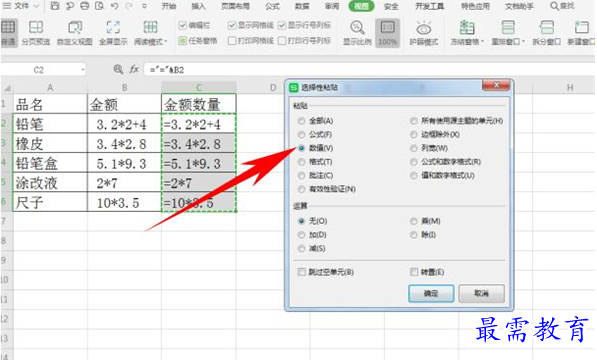Open the hamburger 文件 menu icon
This screenshot has width=597, height=361.
point(7,6)
